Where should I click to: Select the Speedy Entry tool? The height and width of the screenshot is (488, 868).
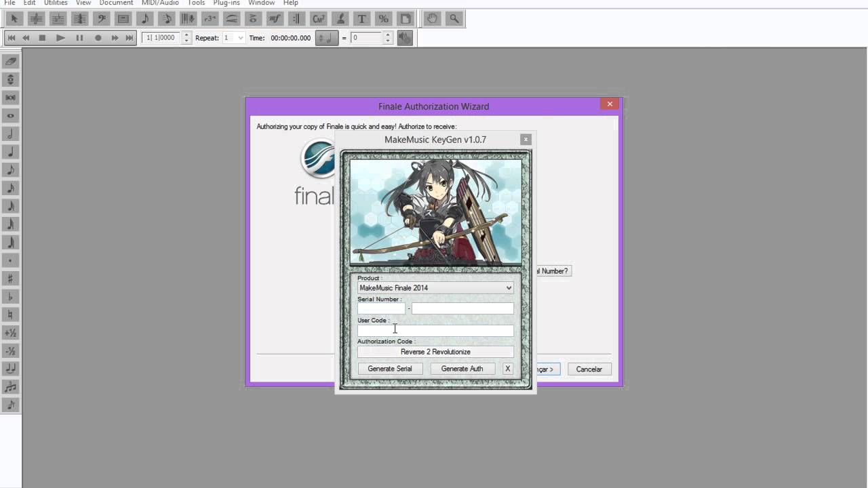coord(166,19)
